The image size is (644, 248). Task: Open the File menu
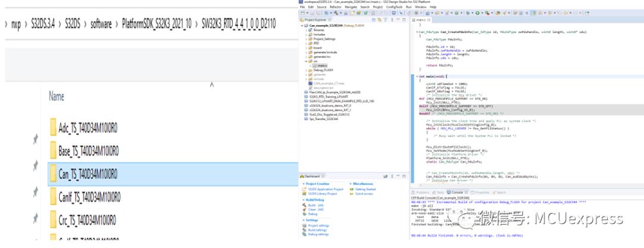tap(302, 7)
